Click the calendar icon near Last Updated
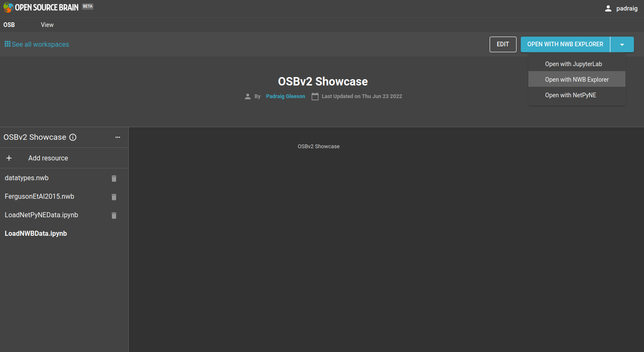Viewport: 644px width, 352px height. point(315,96)
